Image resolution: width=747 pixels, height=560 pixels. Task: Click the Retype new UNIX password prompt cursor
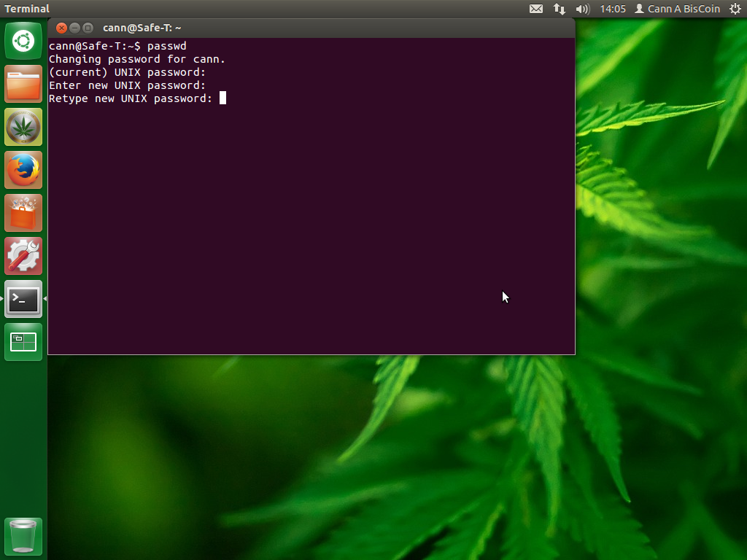point(222,98)
